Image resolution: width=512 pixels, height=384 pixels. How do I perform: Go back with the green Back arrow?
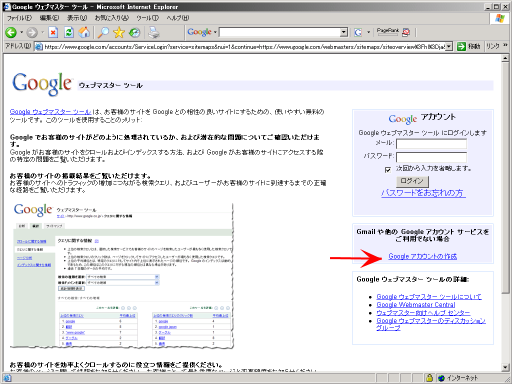[11, 32]
